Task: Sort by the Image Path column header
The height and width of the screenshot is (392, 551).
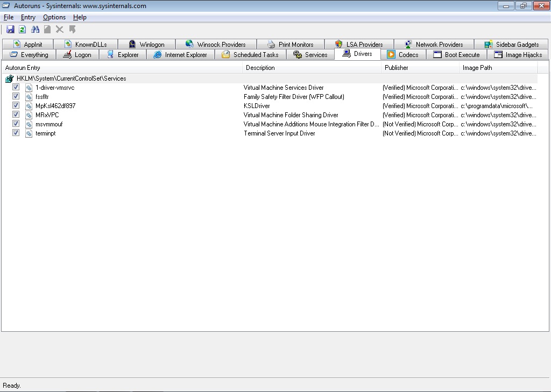Action: pyautogui.click(x=498, y=68)
